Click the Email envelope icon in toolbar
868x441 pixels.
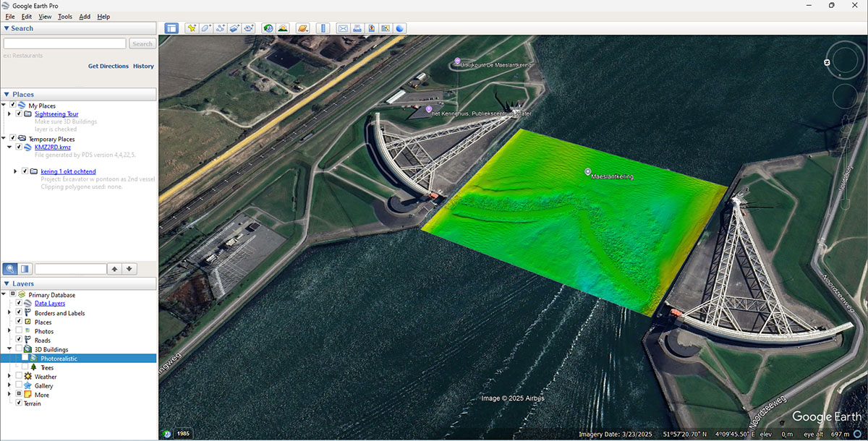pyautogui.click(x=343, y=28)
